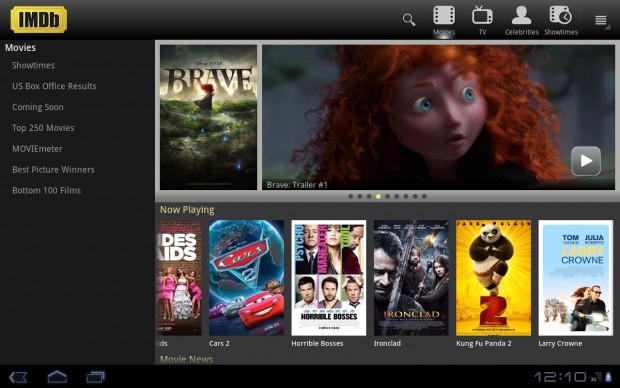Open the Kung Fu Panda 2 poster
Screen dimensions: 620x388
click(x=493, y=278)
